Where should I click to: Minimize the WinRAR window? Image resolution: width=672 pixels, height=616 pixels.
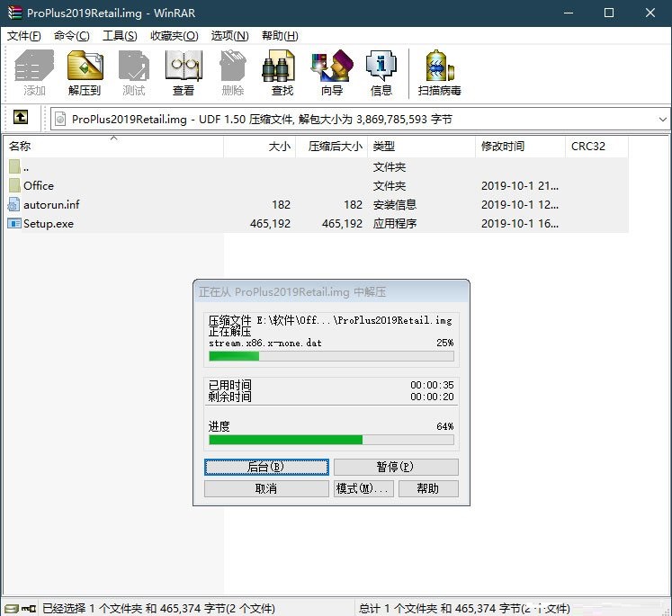pyautogui.click(x=569, y=13)
